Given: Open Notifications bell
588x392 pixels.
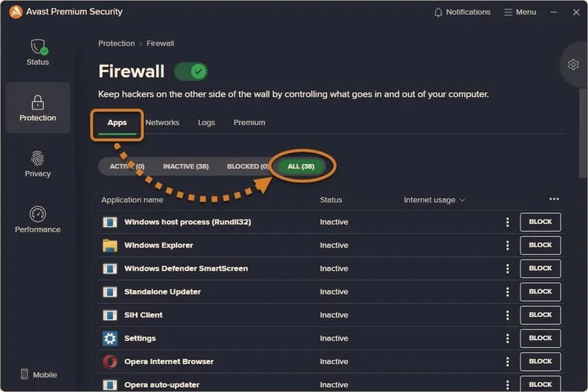Looking at the screenshot, I should click(462, 12).
